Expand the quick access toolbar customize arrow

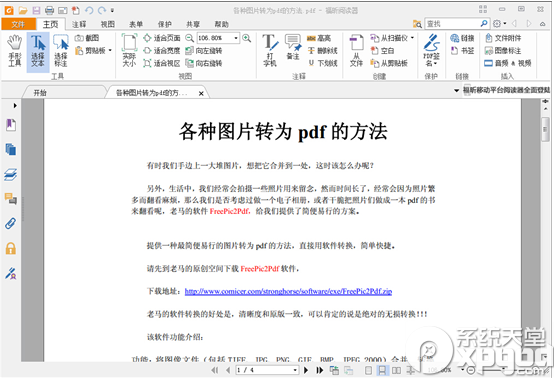coord(112,11)
